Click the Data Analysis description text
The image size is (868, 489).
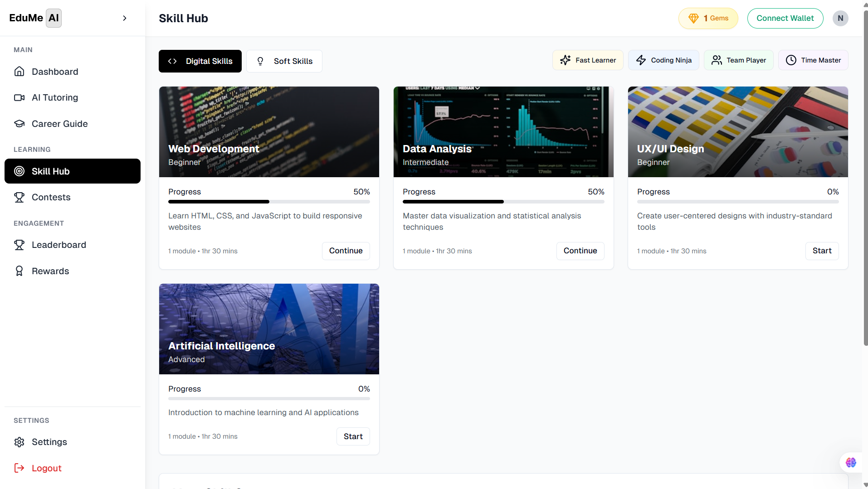coord(492,222)
